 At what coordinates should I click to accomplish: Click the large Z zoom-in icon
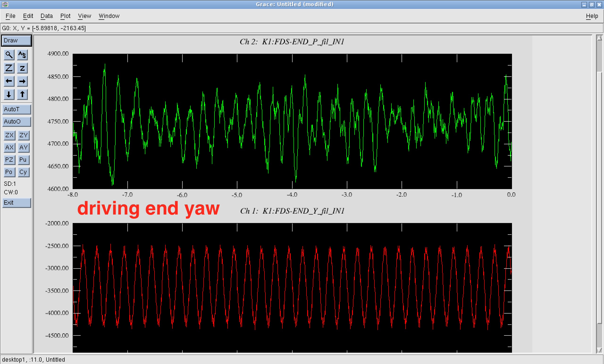(x=9, y=68)
